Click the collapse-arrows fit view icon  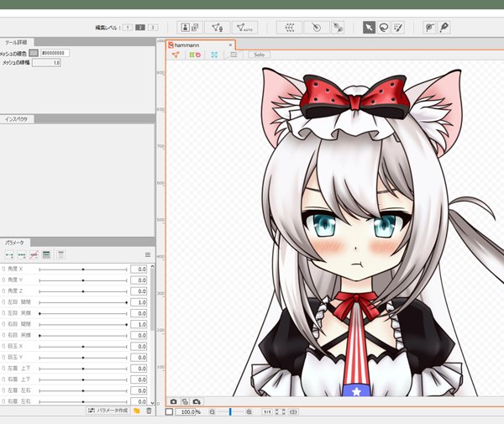[277, 411]
